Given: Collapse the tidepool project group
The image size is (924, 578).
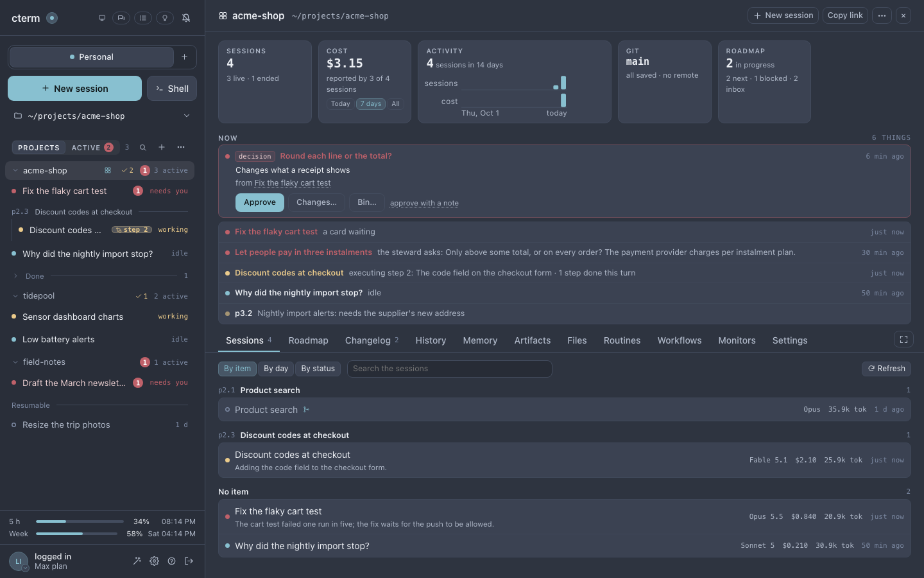Looking at the screenshot, I should tap(15, 296).
